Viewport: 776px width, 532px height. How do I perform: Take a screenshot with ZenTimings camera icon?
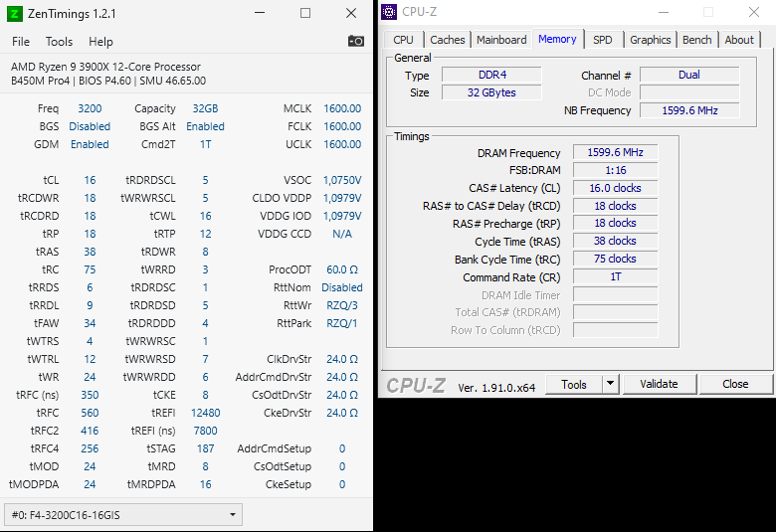click(x=356, y=41)
